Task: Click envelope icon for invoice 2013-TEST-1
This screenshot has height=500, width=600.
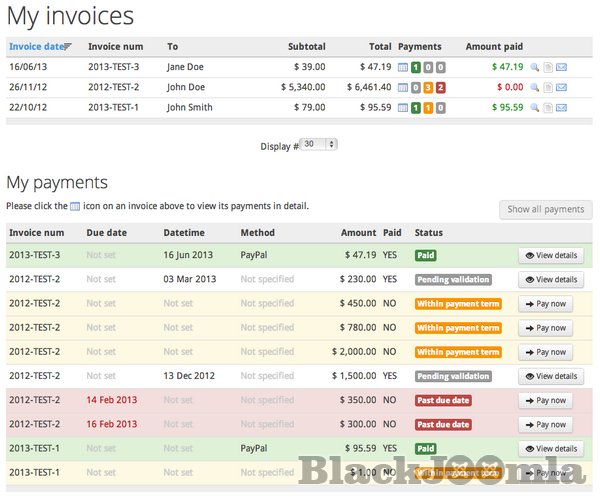Action: 561,107
